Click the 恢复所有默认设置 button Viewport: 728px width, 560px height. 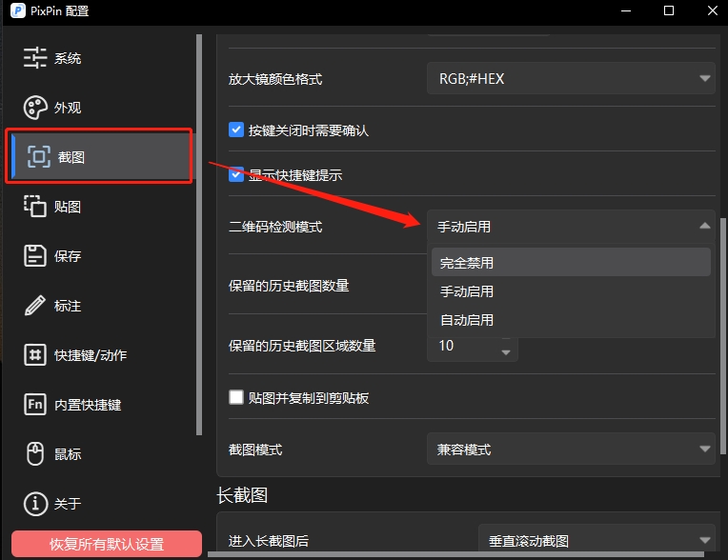click(x=107, y=545)
